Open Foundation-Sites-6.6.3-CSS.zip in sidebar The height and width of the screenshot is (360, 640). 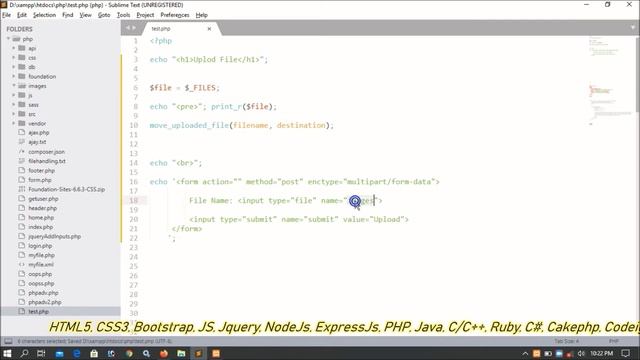67,189
